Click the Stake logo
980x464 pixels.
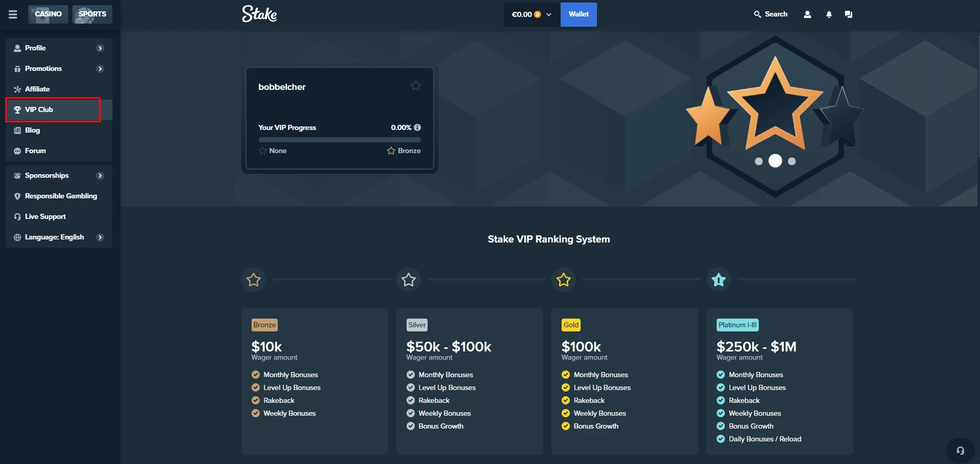pyautogui.click(x=259, y=14)
